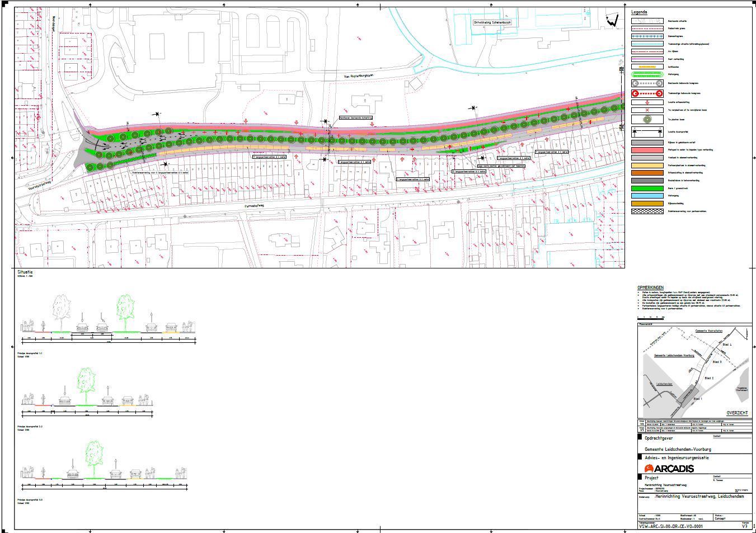Click the bright green legend swatch

tap(646, 188)
